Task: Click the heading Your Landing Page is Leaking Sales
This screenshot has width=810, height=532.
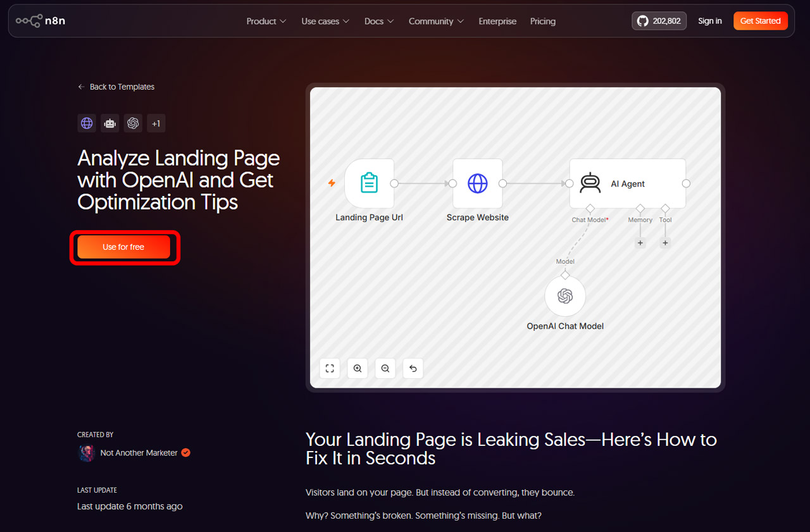Action: (511, 448)
